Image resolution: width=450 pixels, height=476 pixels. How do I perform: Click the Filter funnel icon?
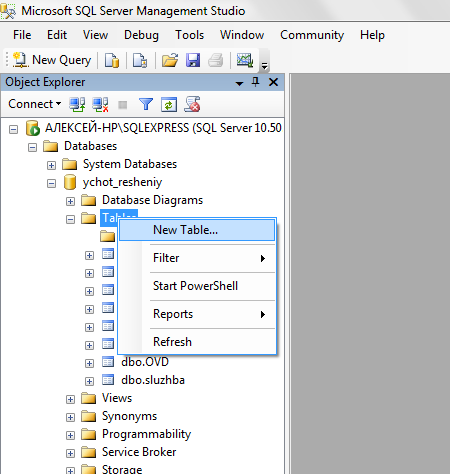point(146,104)
